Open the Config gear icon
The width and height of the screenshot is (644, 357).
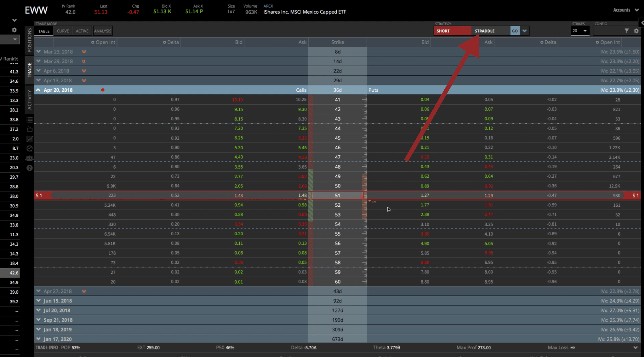[x=636, y=31]
